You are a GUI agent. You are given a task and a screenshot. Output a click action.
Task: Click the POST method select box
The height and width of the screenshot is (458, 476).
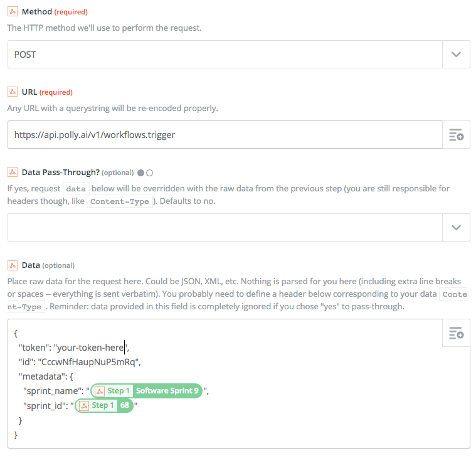(225, 55)
